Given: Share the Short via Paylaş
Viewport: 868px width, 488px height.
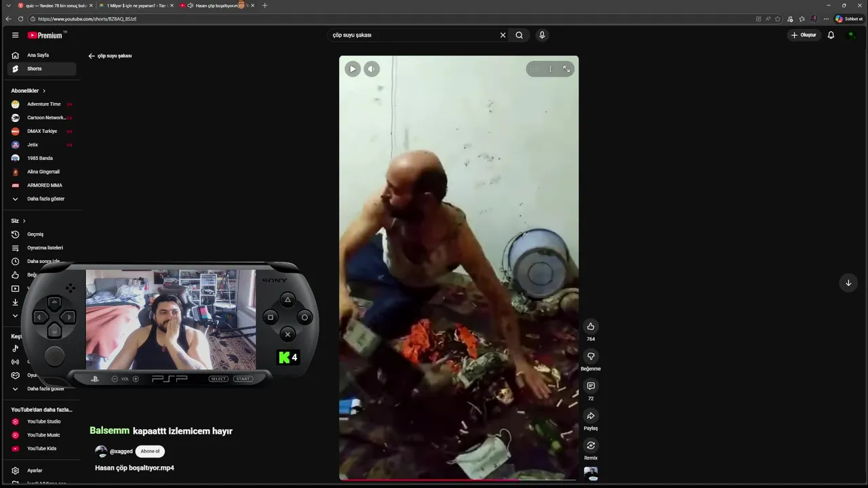Looking at the screenshot, I should pyautogui.click(x=591, y=416).
